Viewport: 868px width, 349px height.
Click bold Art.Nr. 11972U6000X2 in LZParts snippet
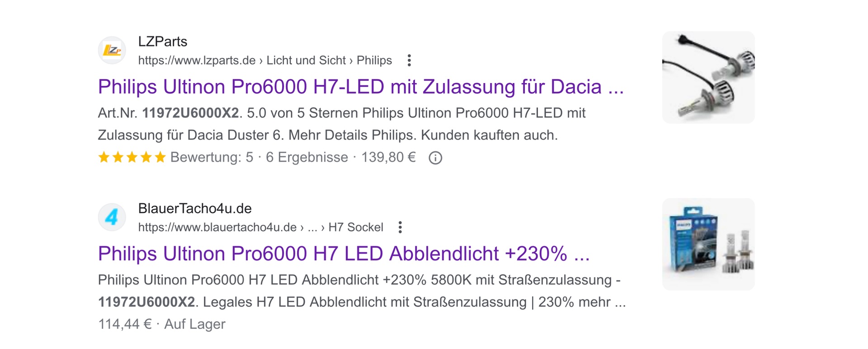point(190,113)
